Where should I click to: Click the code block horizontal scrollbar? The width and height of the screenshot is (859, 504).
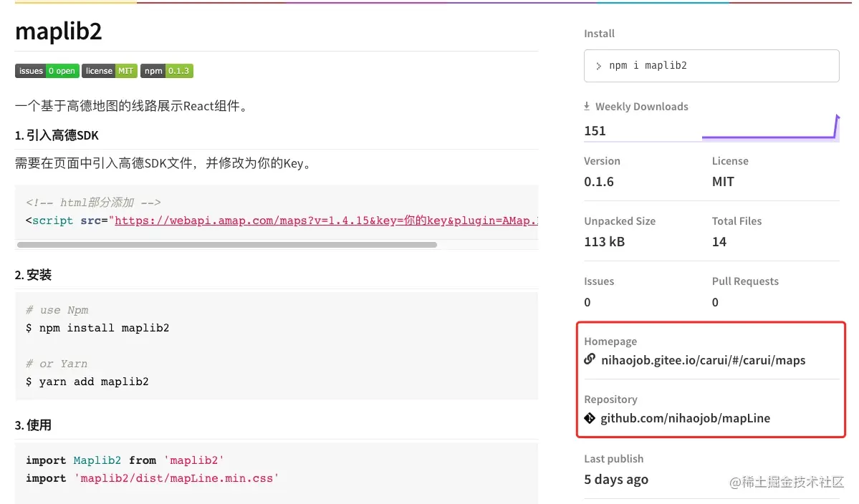227,245
